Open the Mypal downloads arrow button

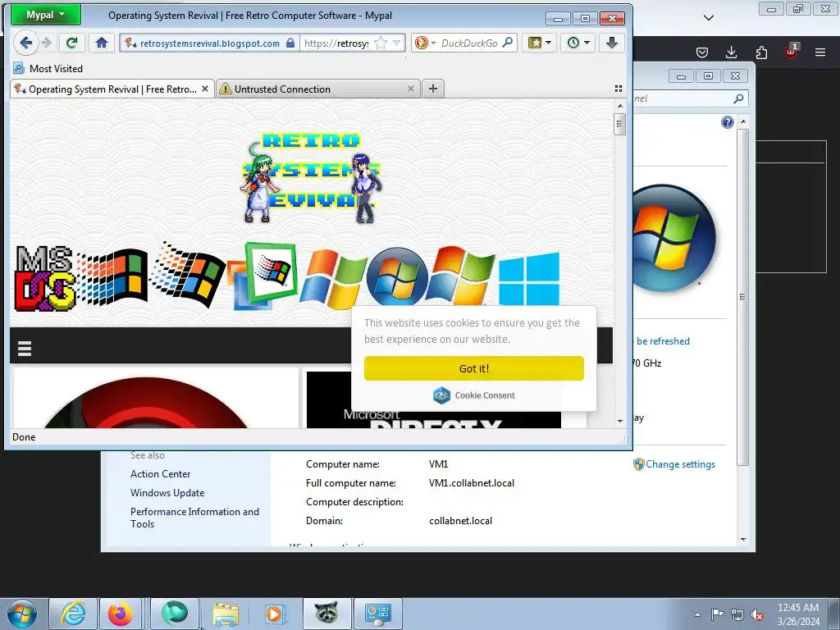click(612, 43)
